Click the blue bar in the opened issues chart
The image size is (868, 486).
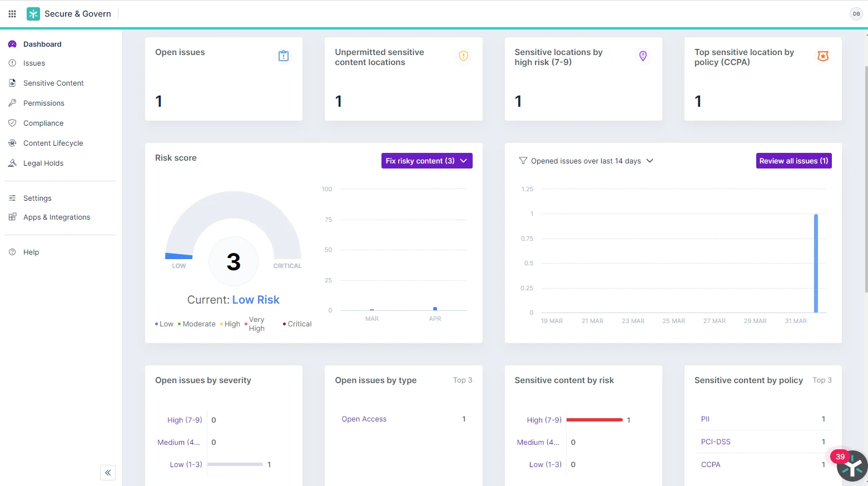tap(816, 263)
